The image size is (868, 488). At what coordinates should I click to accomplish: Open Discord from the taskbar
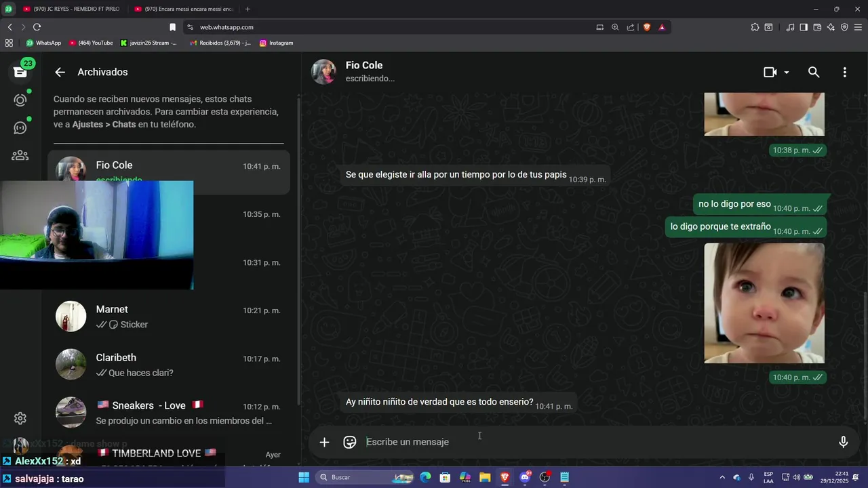point(525,477)
